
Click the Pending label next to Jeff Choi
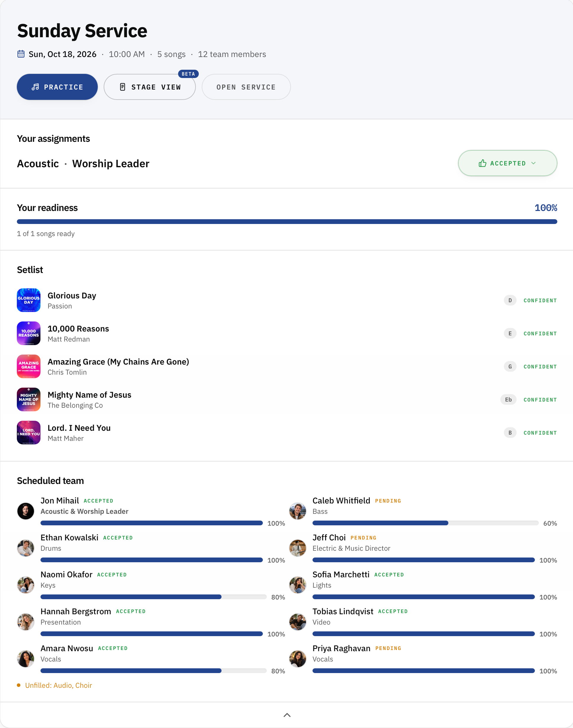pos(363,538)
